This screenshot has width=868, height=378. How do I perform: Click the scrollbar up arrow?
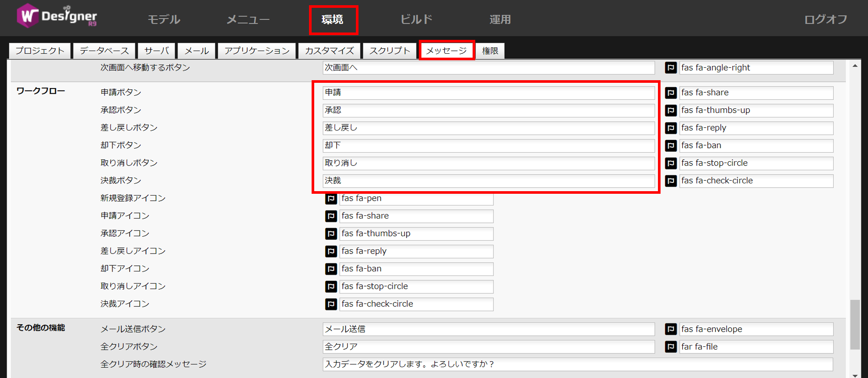(x=855, y=66)
